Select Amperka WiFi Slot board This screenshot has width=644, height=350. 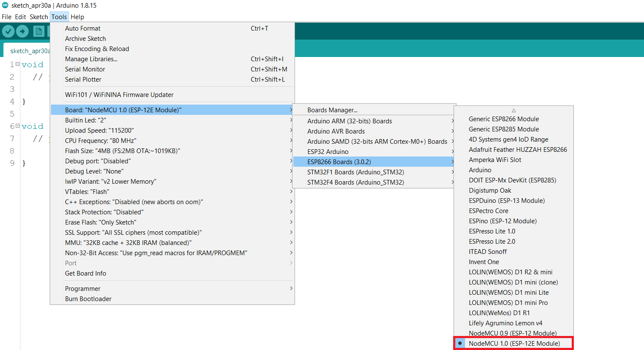[513, 160]
